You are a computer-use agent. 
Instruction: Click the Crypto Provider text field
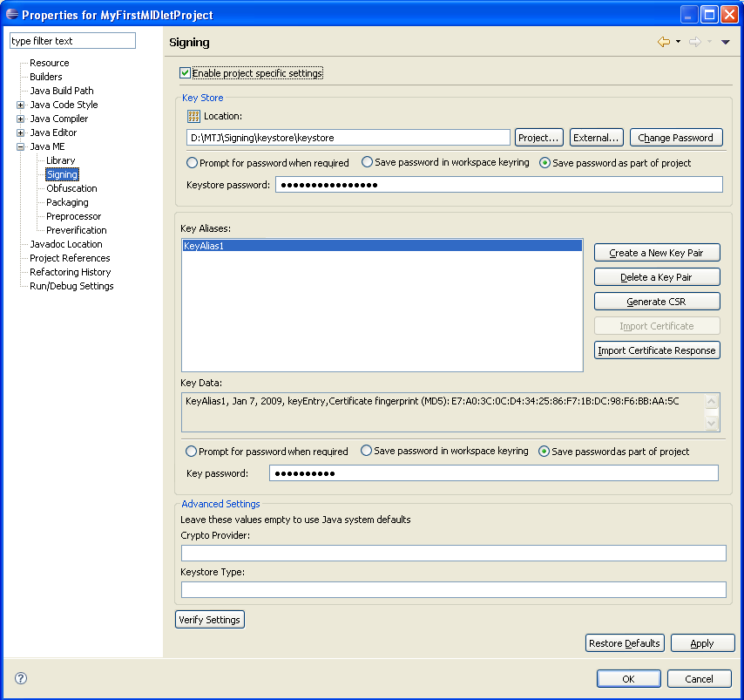pyautogui.click(x=453, y=553)
